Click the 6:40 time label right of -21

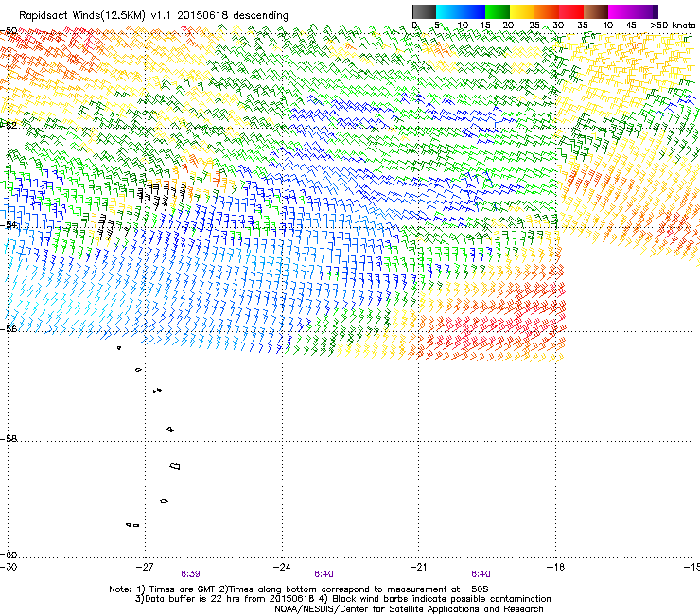pyautogui.click(x=481, y=574)
